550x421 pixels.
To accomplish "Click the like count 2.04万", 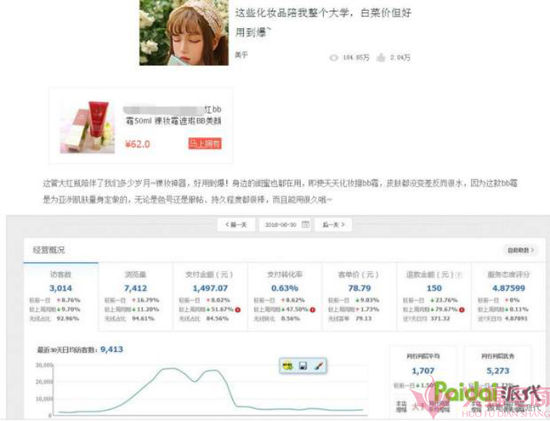I will point(400,58).
